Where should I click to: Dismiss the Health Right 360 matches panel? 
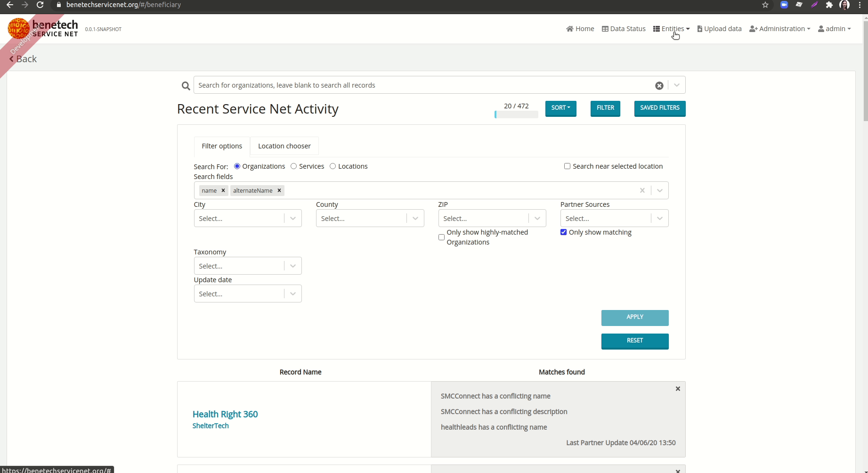point(678,389)
